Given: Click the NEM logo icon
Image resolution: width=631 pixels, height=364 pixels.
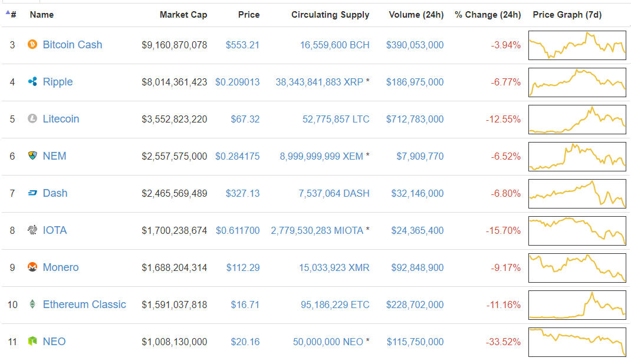Looking at the screenshot, I should (x=32, y=156).
